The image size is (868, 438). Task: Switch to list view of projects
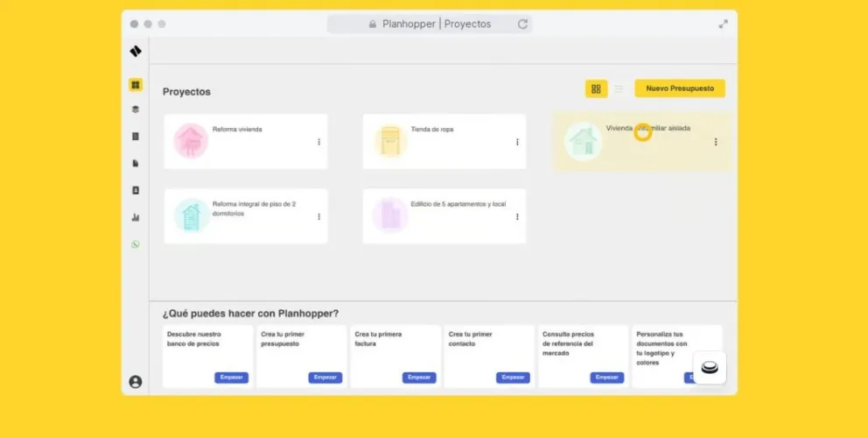point(619,88)
